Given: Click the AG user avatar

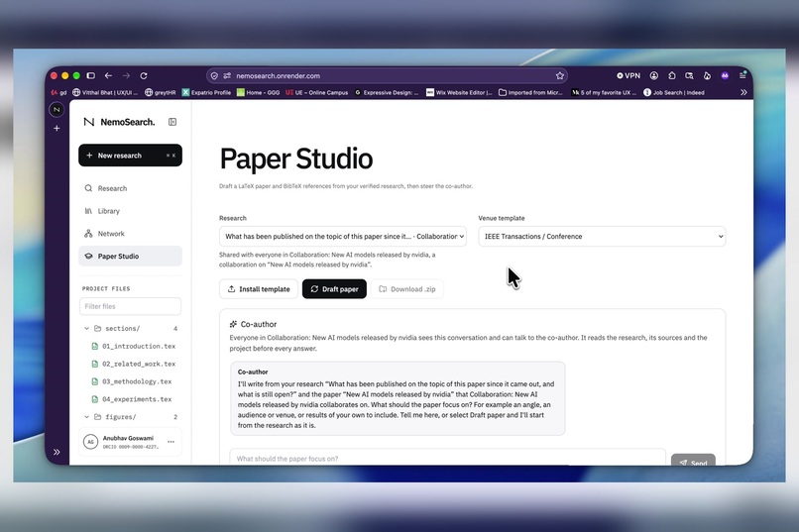Looking at the screenshot, I should (90, 442).
